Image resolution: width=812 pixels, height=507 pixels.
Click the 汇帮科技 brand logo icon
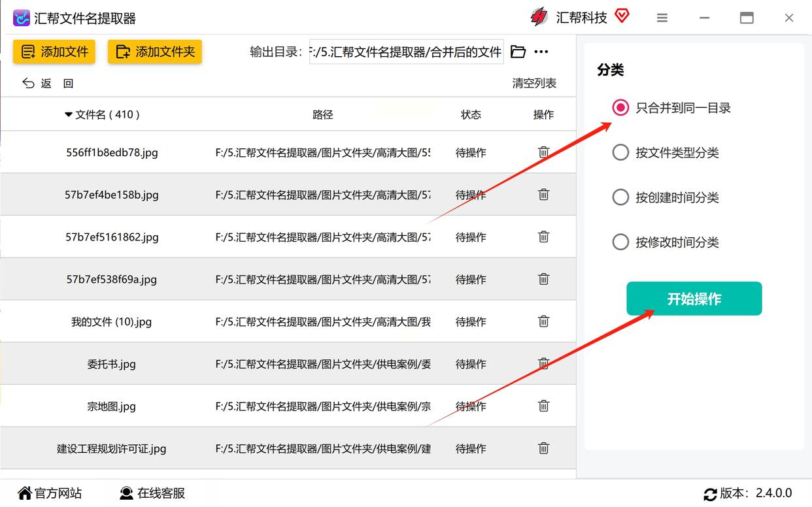click(x=539, y=18)
